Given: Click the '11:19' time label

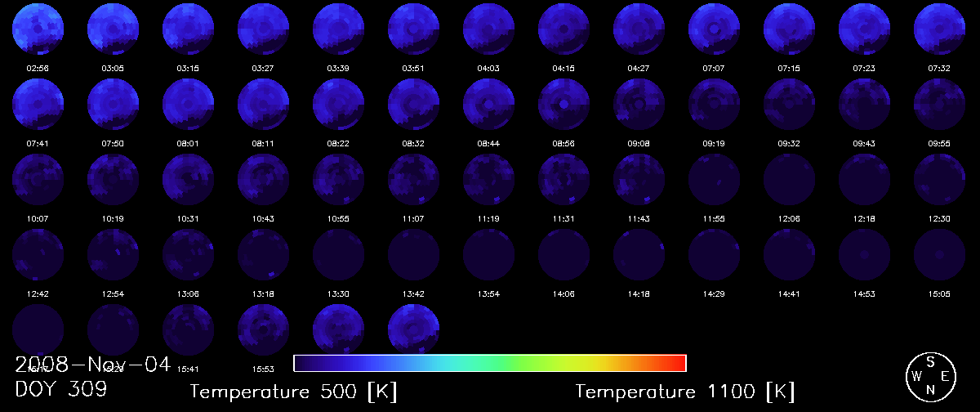Looking at the screenshot, I should pos(488,219).
